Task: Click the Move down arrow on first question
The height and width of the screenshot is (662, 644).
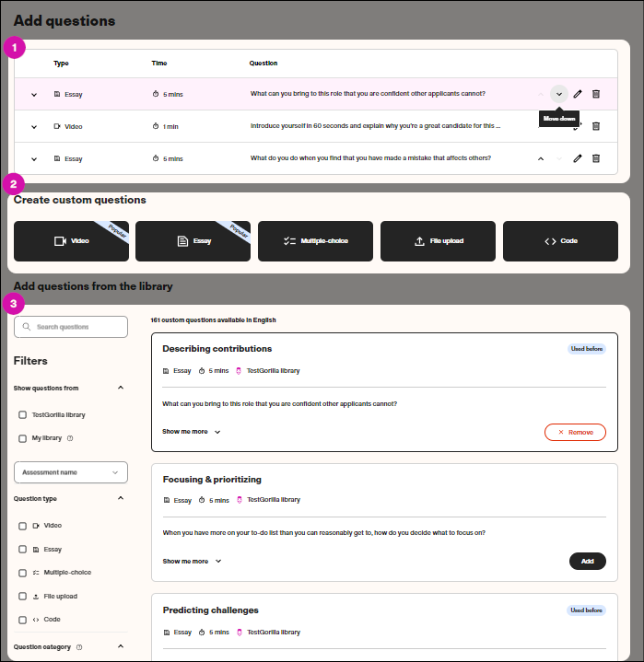Action: (558, 94)
